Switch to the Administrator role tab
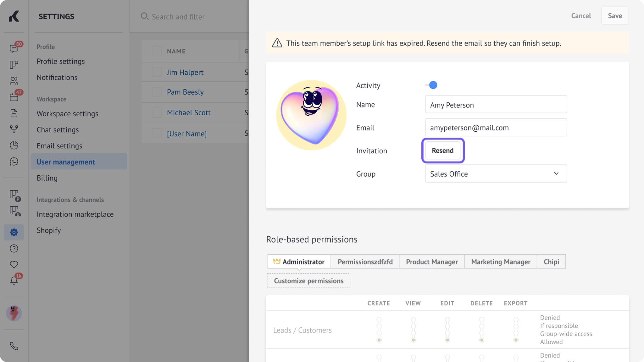Viewport: 644px width, 362px height. pyautogui.click(x=299, y=262)
